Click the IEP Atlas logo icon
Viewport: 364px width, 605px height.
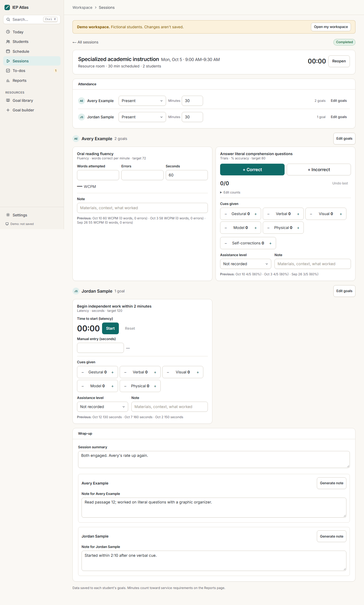(7, 7)
